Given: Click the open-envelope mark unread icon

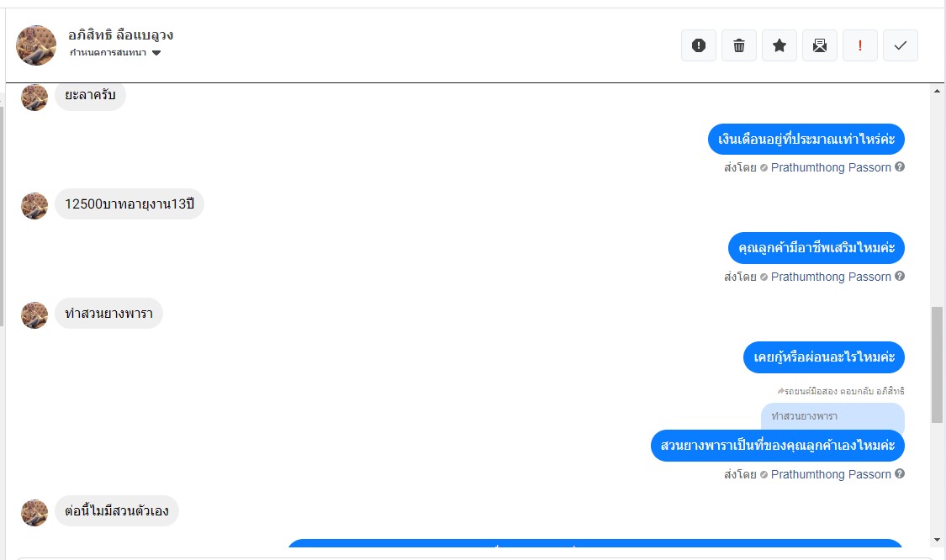Looking at the screenshot, I should click(820, 45).
